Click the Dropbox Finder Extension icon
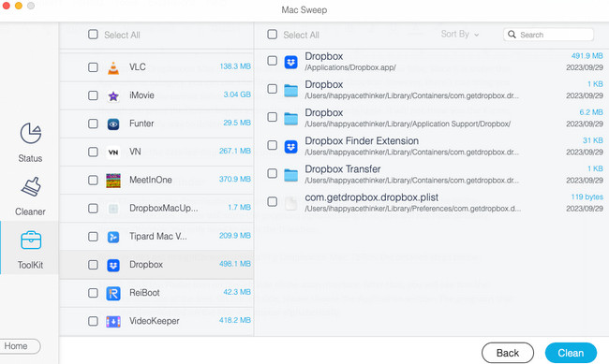609x364 pixels. (x=290, y=146)
